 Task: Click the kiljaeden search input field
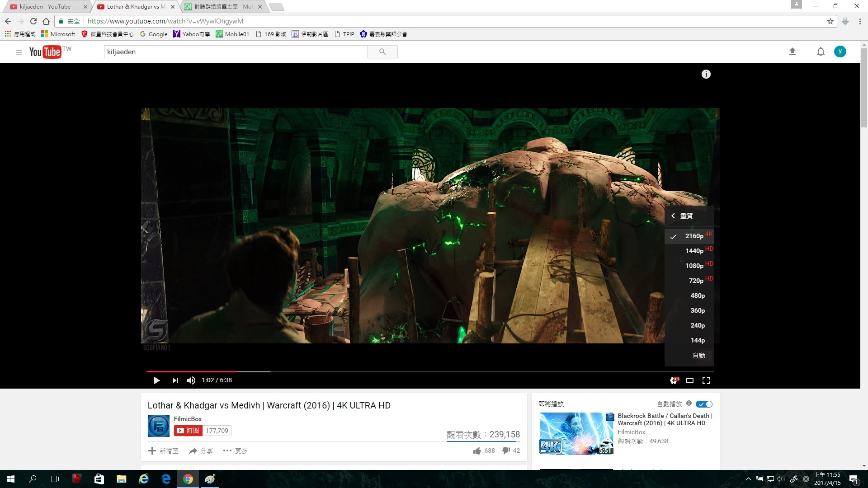coord(236,52)
